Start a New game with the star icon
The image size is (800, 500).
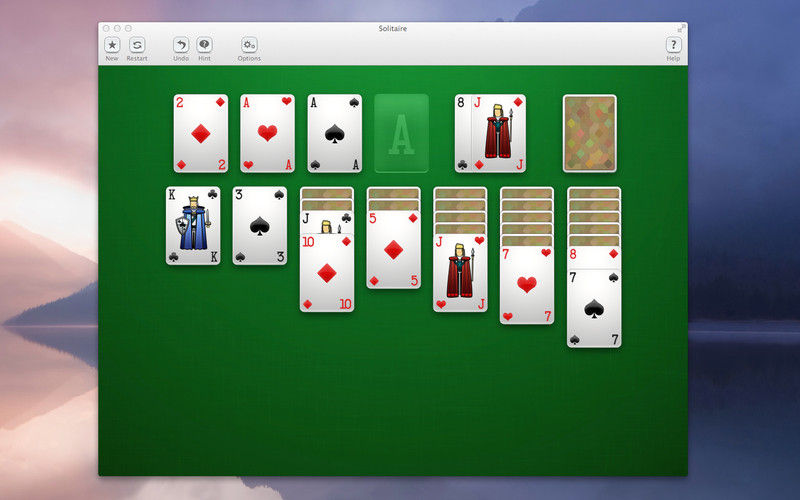112,45
